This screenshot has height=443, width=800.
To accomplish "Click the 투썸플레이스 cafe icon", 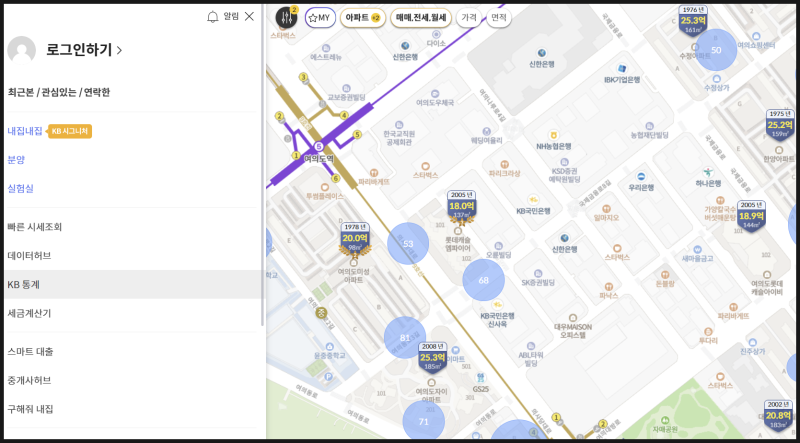I will (324, 186).
